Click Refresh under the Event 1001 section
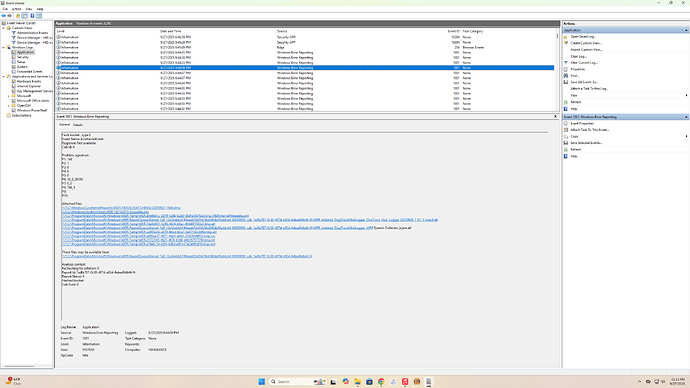Image resolution: width=690 pixels, height=388 pixels. coord(576,150)
